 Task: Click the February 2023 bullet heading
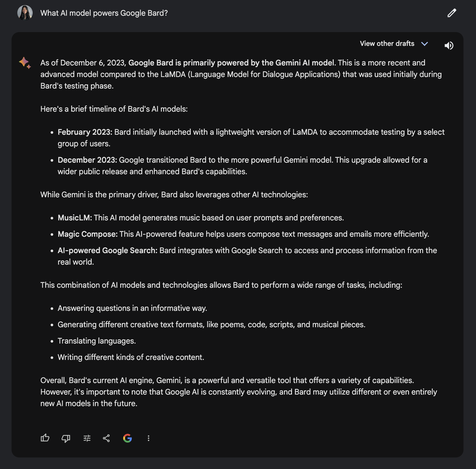(85, 132)
